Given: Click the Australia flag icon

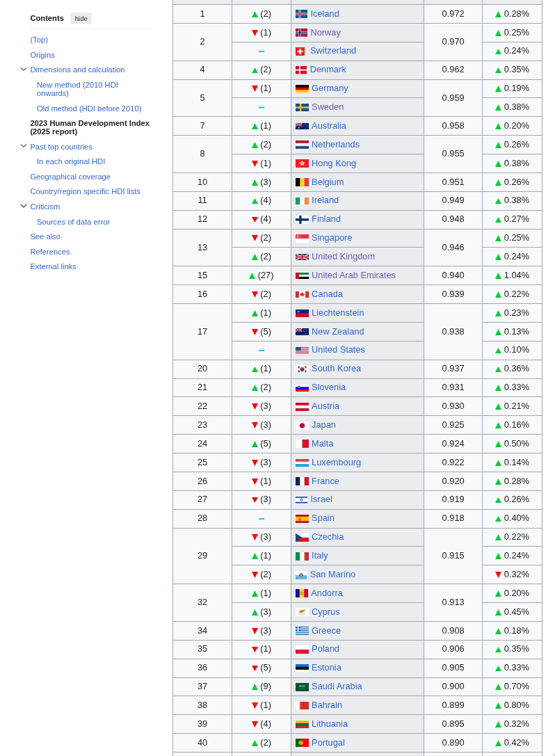Looking at the screenshot, I should click(x=302, y=127).
